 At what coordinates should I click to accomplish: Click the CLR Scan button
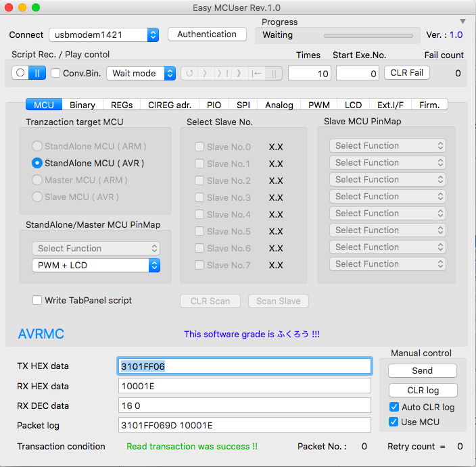click(x=210, y=301)
